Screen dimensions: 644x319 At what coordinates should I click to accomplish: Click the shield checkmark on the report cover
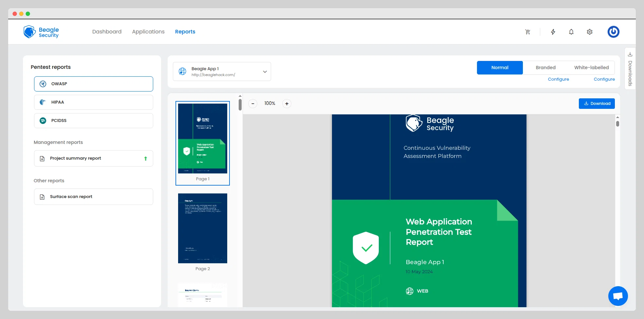pos(366,248)
